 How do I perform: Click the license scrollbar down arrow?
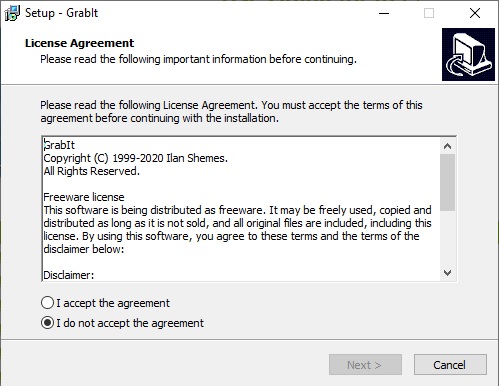coord(447,273)
